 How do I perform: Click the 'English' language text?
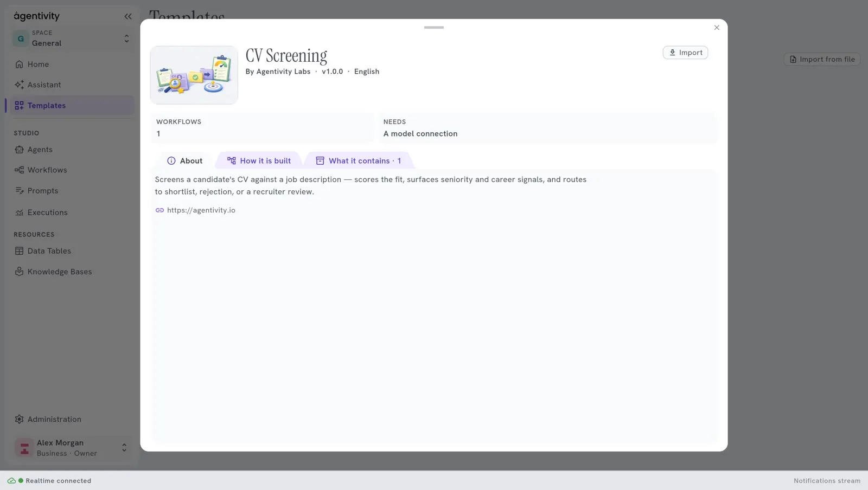(x=367, y=72)
